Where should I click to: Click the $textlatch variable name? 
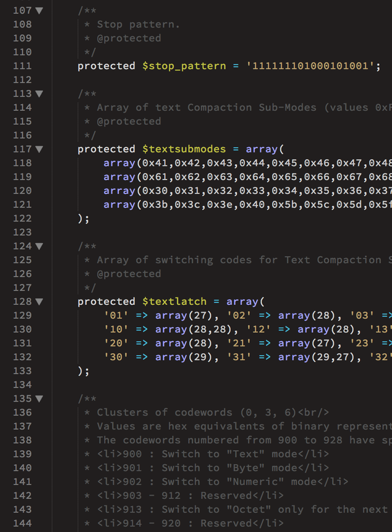click(175, 301)
